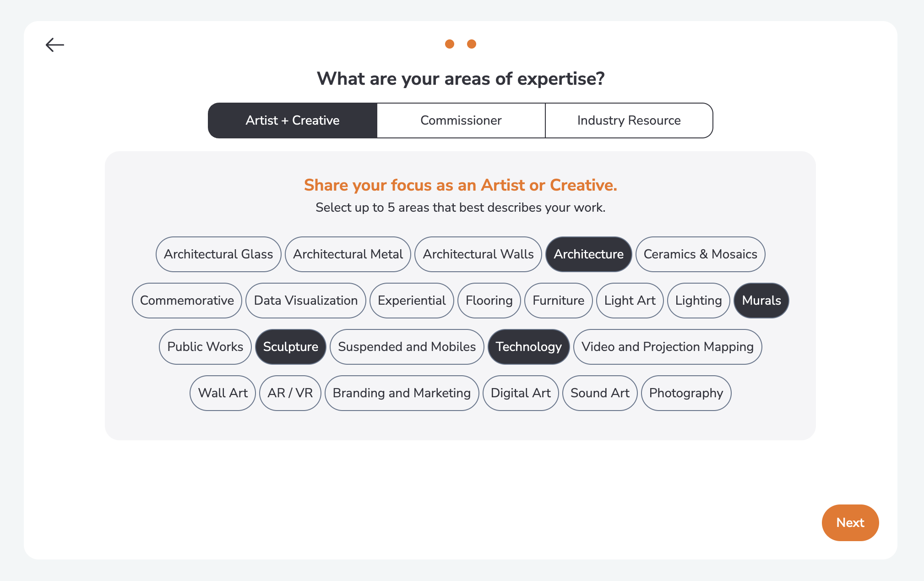
Task: Go back using the left arrow icon
Action: tap(55, 45)
